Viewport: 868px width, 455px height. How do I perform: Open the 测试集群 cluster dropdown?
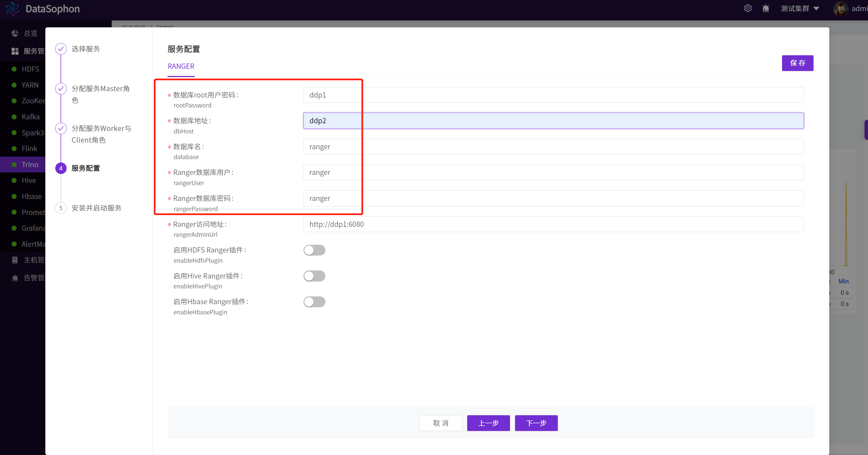click(800, 8)
